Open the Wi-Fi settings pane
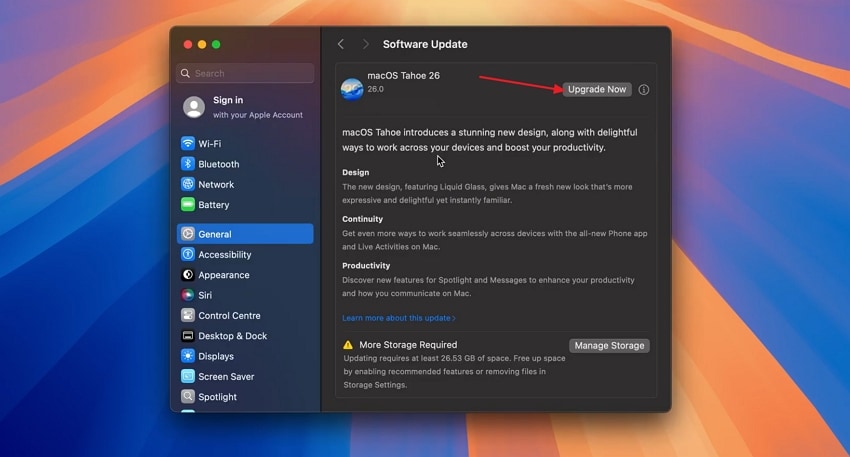The image size is (850, 457). [x=245, y=144]
